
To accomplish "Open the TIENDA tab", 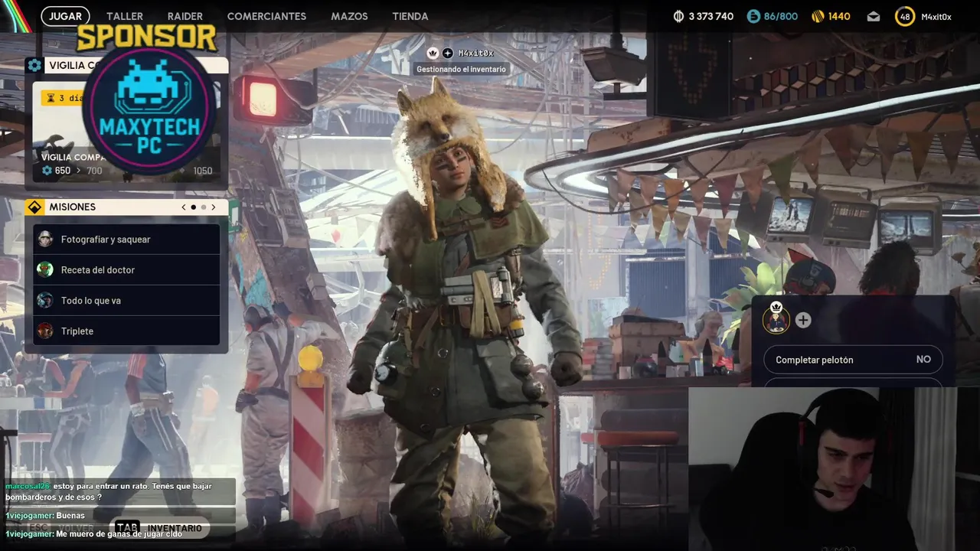I will coord(410,16).
